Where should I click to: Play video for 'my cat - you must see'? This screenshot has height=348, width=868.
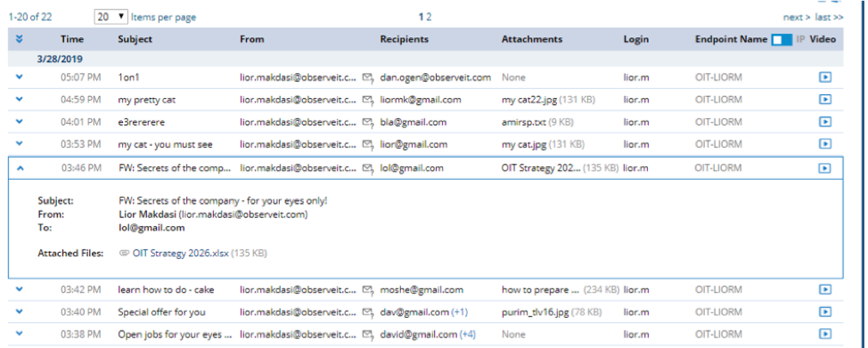click(x=825, y=144)
